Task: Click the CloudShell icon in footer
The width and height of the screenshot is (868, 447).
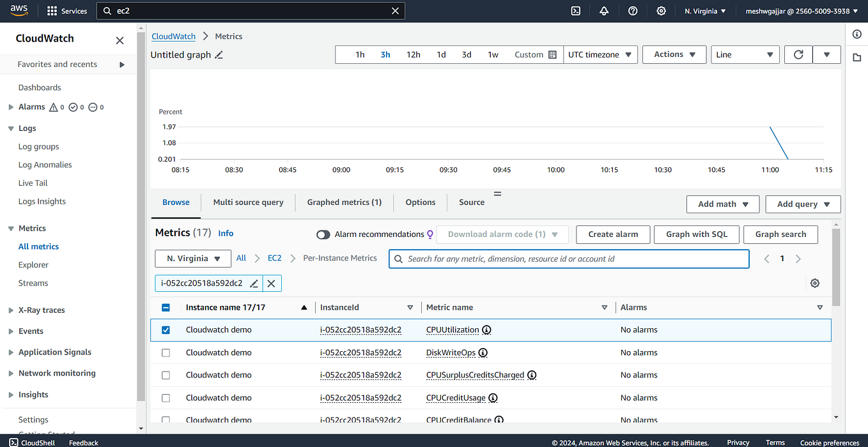Action: point(13,442)
